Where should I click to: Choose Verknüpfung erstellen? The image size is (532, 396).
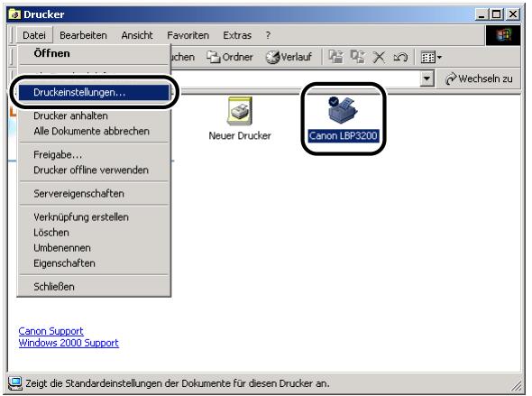point(94,217)
